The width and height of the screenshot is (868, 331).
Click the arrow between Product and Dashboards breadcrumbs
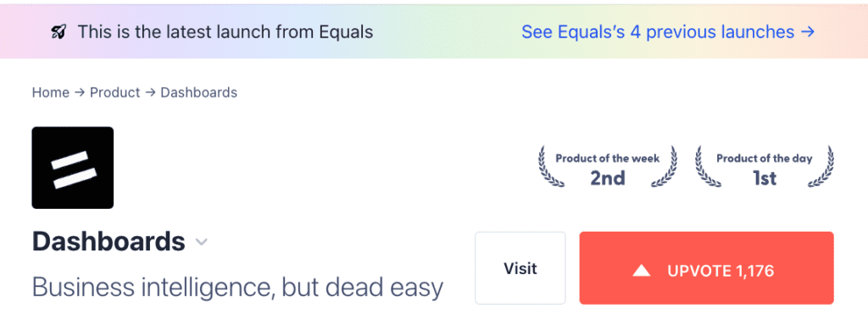150,93
